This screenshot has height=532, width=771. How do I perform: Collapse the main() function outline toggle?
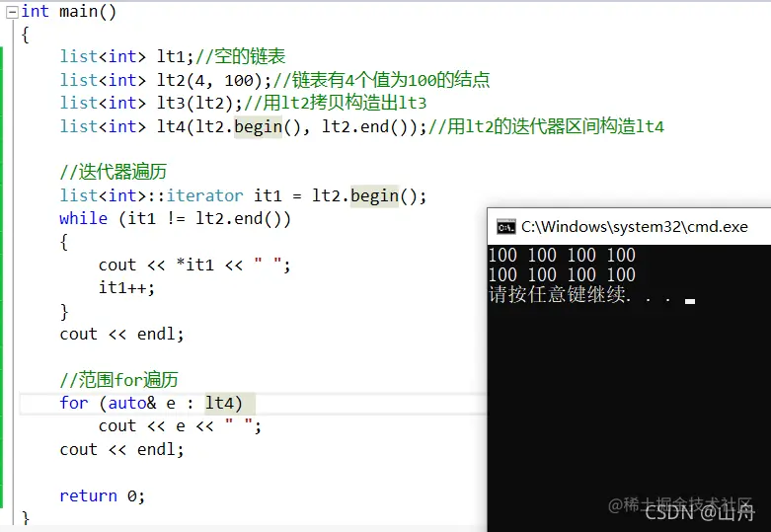click(x=12, y=12)
